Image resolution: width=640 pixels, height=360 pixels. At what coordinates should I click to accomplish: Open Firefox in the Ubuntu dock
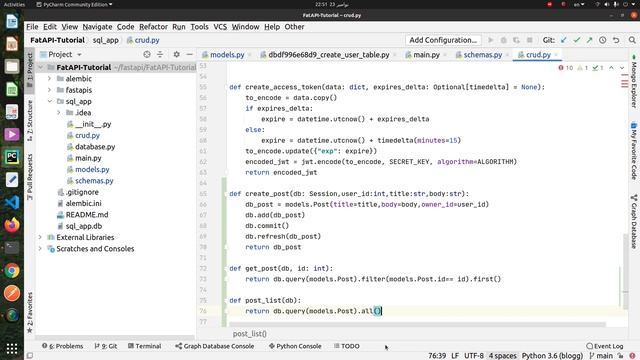(12, 225)
